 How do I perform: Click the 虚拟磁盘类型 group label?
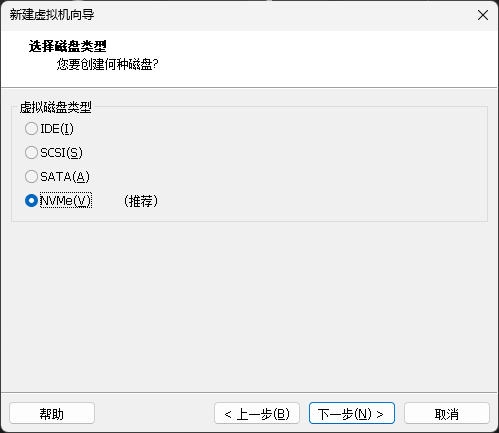(56, 107)
